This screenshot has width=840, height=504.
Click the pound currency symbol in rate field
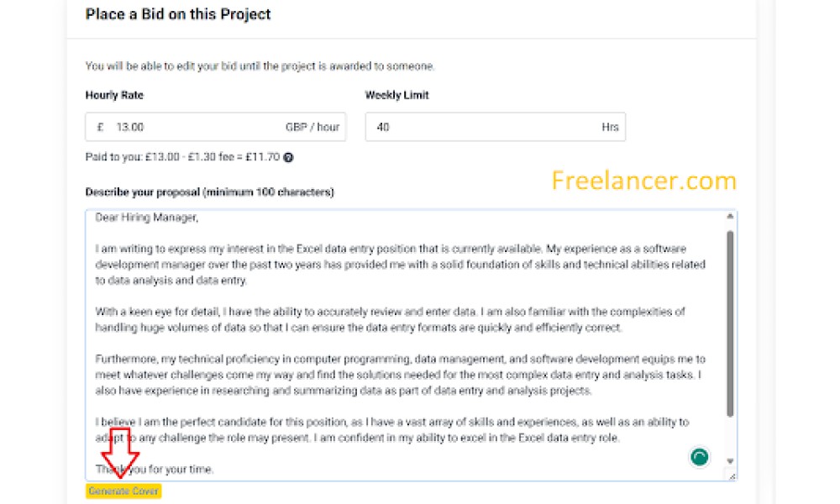100,128
